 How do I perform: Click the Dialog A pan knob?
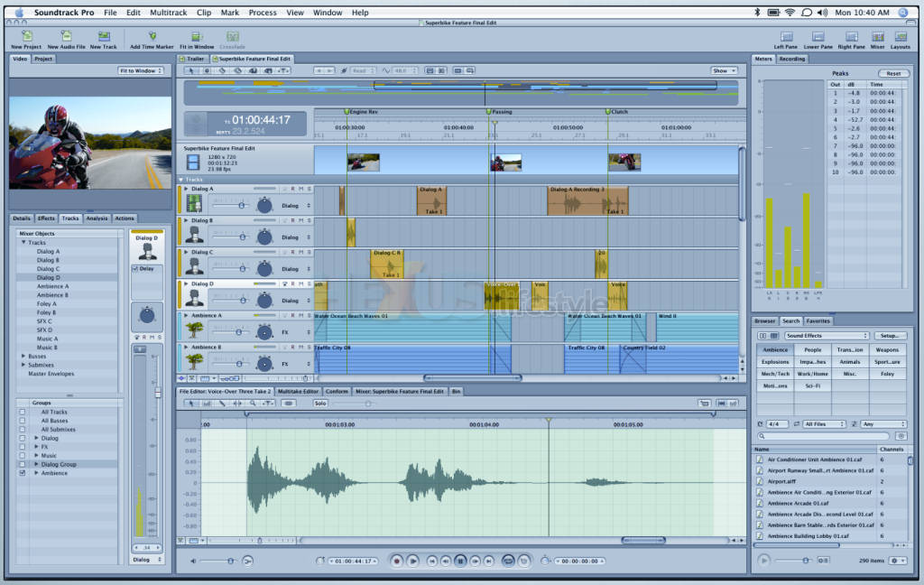click(x=264, y=205)
